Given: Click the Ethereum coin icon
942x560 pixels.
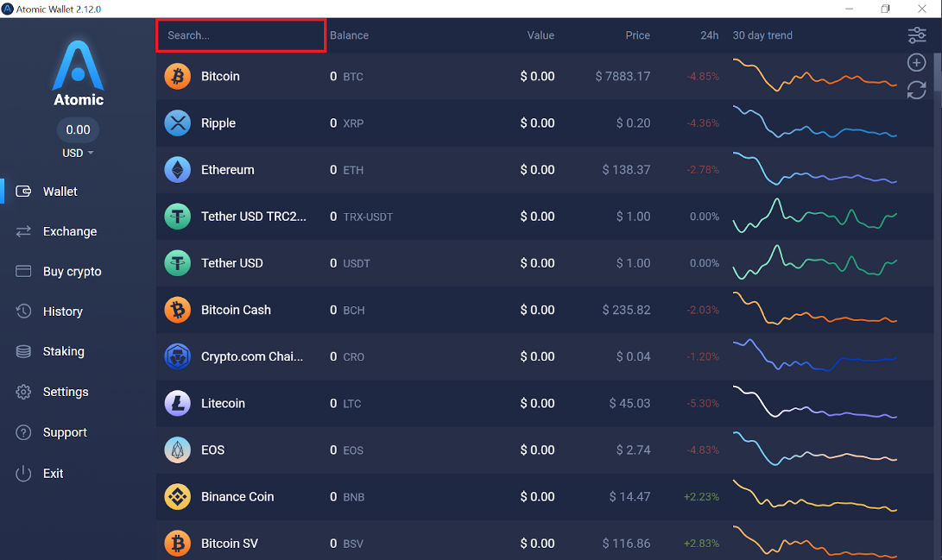Looking at the screenshot, I should [x=177, y=170].
